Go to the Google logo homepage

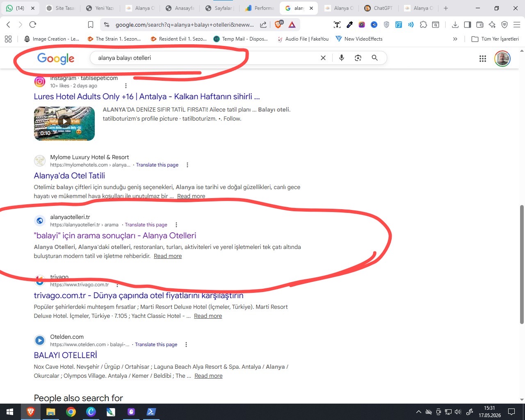coord(56,59)
